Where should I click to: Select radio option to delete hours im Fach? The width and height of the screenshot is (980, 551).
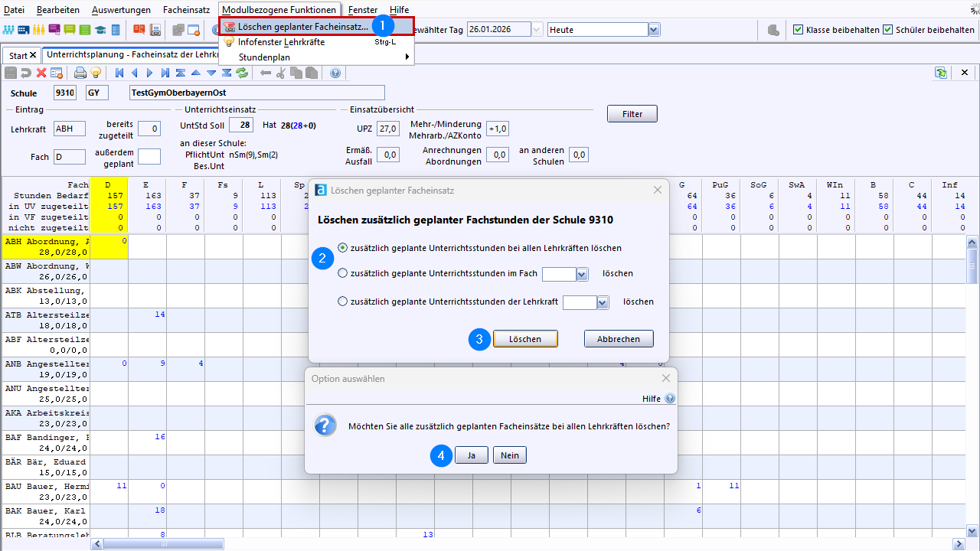pyautogui.click(x=342, y=273)
